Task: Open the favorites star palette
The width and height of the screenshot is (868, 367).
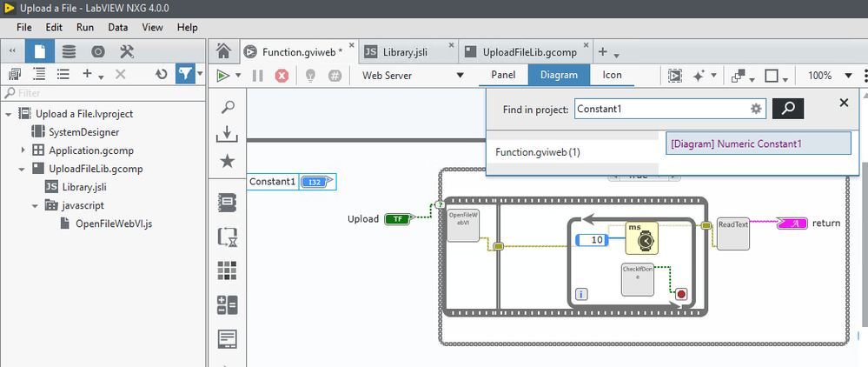Action: coord(227,162)
